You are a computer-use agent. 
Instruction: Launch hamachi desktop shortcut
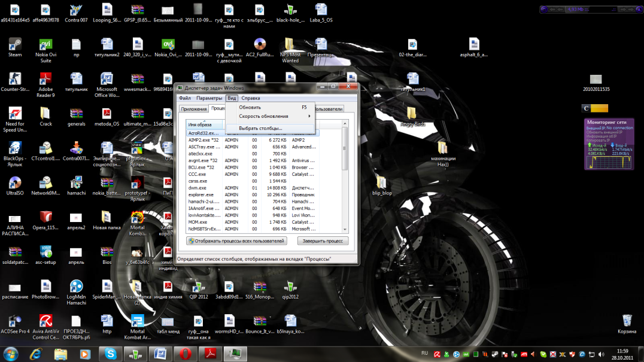[77, 185]
